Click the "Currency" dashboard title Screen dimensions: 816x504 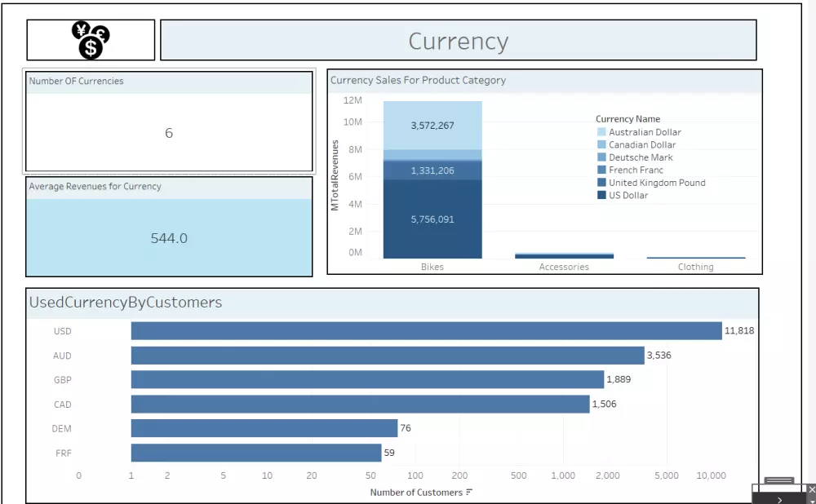point(458,39)
